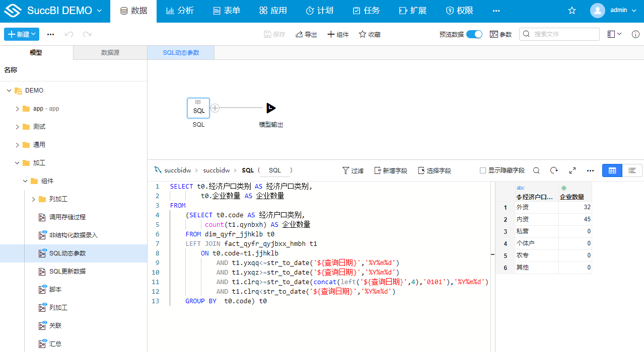
Task: Expand the 测试 folder
Action: [x=17, y=126]
